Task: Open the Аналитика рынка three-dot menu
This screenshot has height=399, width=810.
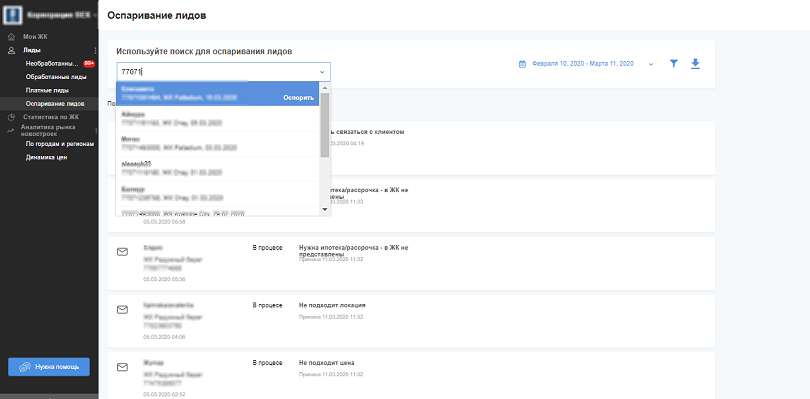Action: (x=96, y=130)
